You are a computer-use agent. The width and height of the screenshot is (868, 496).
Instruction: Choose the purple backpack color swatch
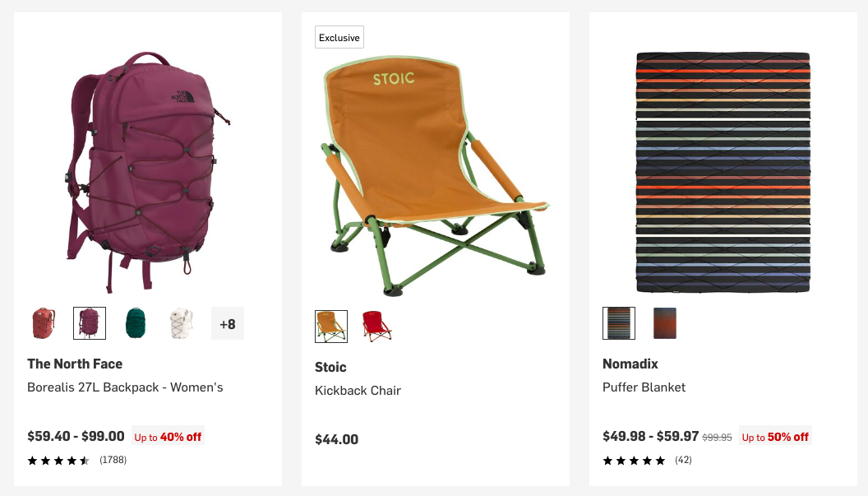click(90, 323)
